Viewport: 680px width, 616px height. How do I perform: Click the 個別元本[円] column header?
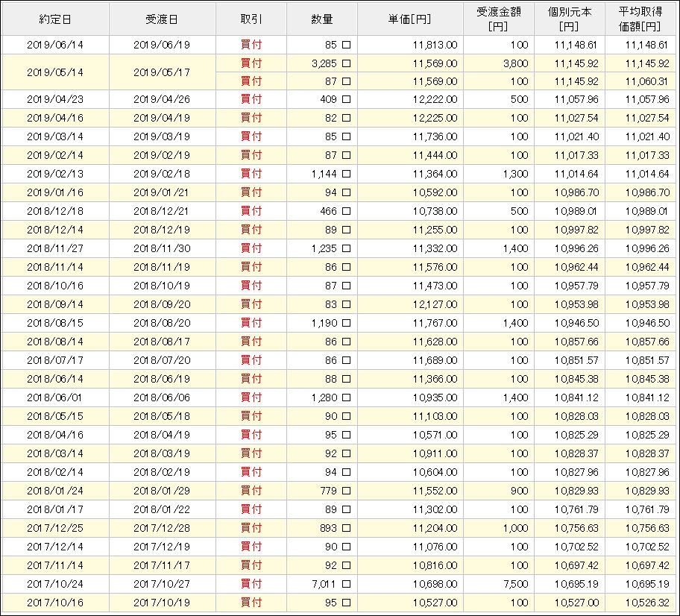tap(570, 19)
